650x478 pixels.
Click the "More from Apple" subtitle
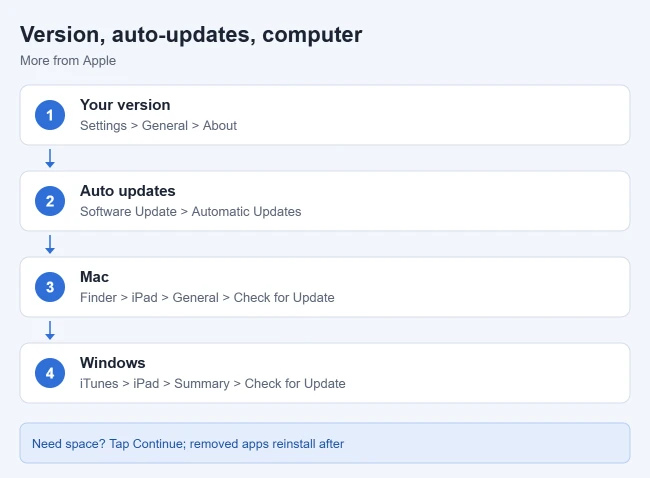(x=68, y=61)
